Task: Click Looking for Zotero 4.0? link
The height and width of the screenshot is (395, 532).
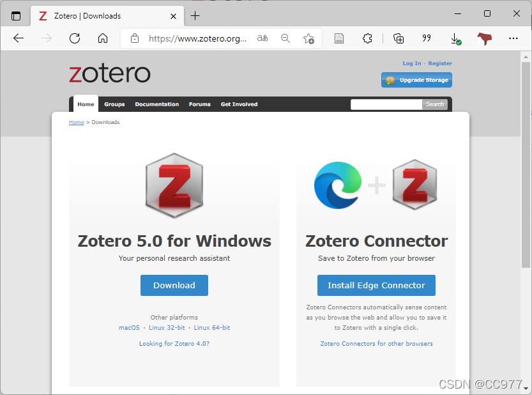Action: 174,344
